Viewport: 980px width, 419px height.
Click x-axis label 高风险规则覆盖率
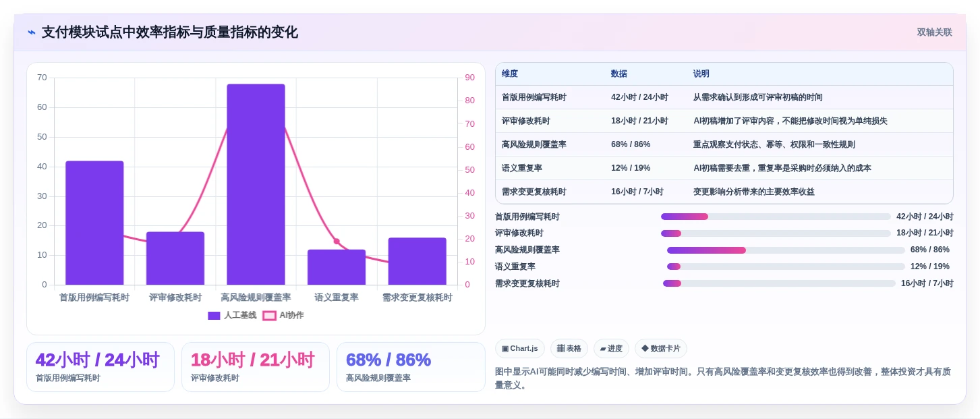256,298
